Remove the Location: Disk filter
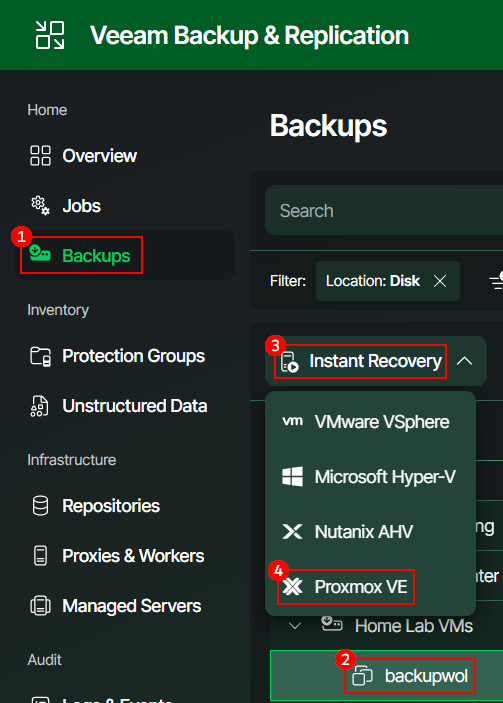The height and width of the screenshot is (703, 503). (440, 281)
